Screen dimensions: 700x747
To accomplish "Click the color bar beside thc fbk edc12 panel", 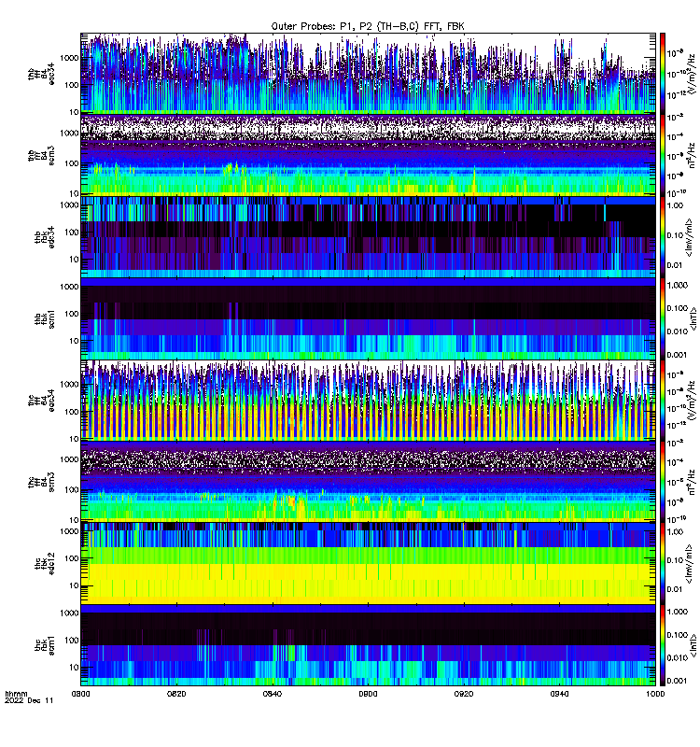I will click(663, 564).
